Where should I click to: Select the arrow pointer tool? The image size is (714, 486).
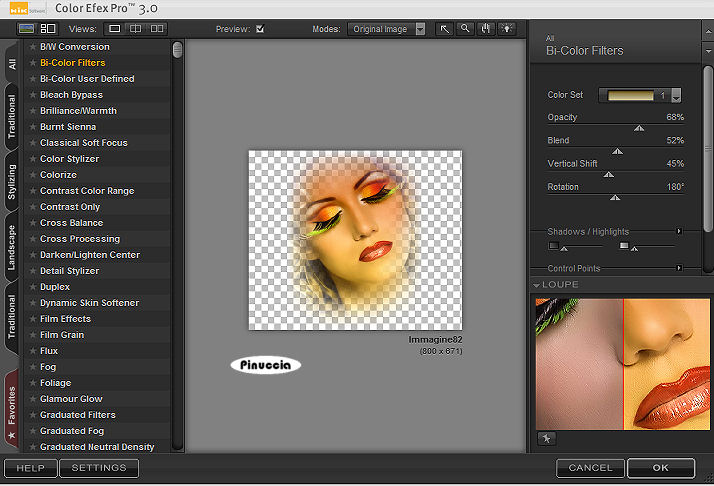point(446,29)
